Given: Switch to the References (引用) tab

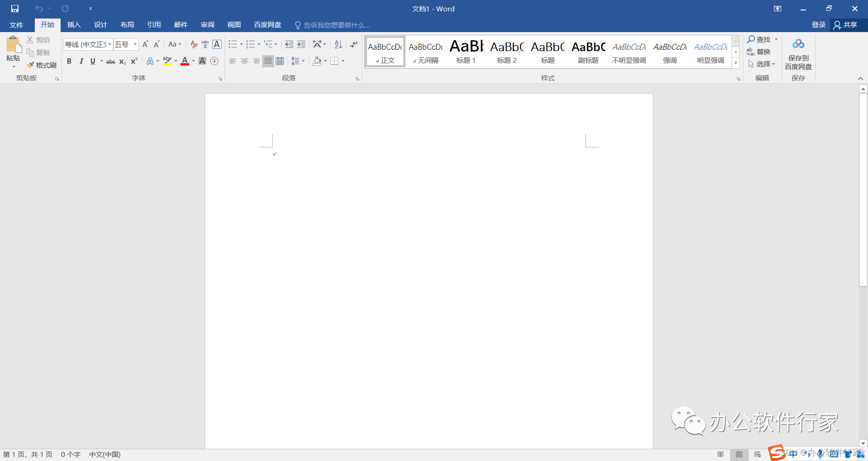Looking at the screenshot, I should click(154, 25).
